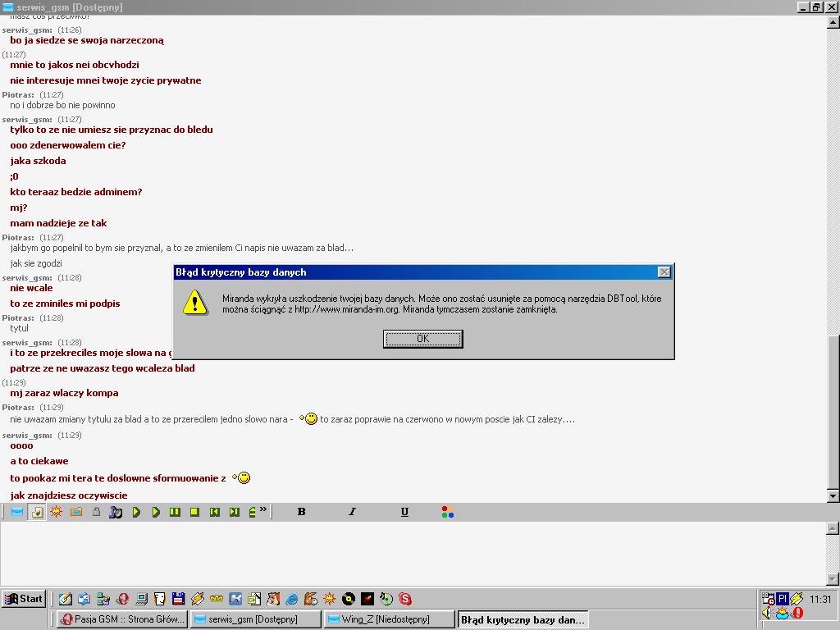Click the sun icon in chat toolbar
The height and width of the screenshot is (630, 840).
(57, 512)
